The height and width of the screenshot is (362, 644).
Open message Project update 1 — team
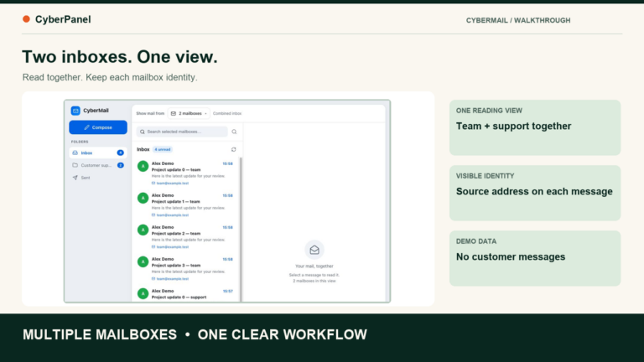pyautogui.click(x=186, y=204)
